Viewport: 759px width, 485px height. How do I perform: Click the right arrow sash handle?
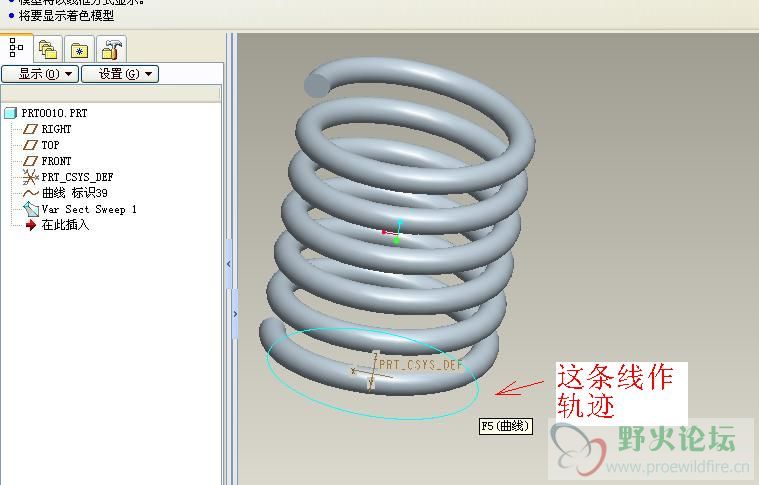click(x=235, y=314)
